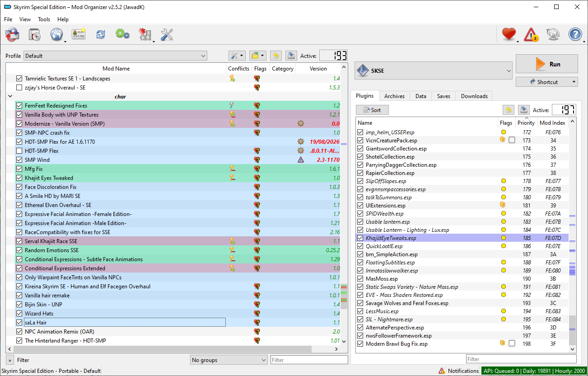
Task: Click the category gear icon on Modernize - Vanilla Version row
Action: click(x=301, y=123)
